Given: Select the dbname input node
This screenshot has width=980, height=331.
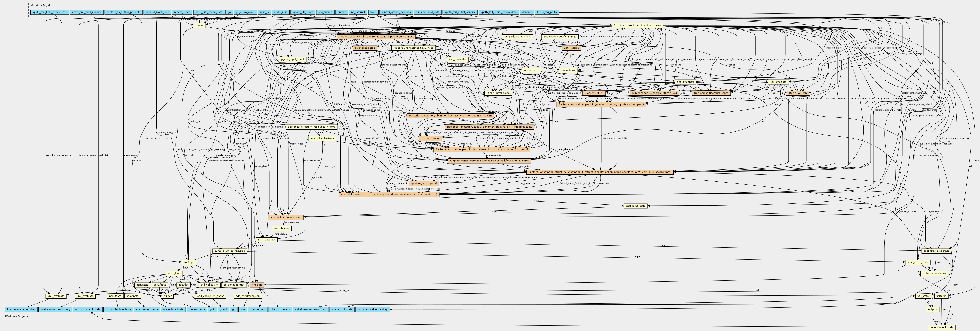Looking at the screenshot, I should click(527, 12).
